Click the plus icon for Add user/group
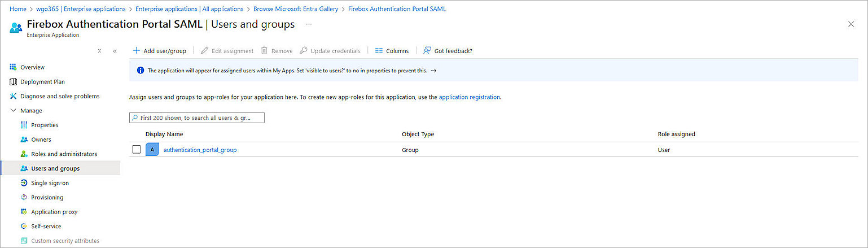 (136, 50)
